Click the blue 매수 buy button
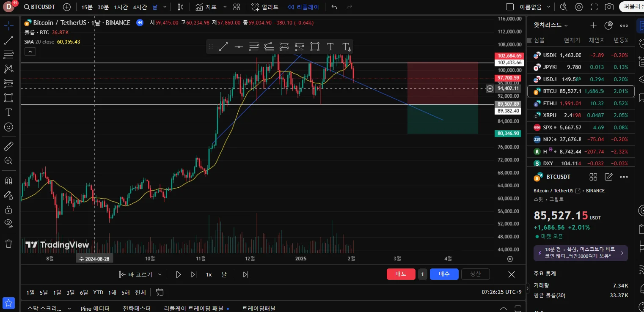This screenshot has height=312, width=644. click(x=444, y=274)
